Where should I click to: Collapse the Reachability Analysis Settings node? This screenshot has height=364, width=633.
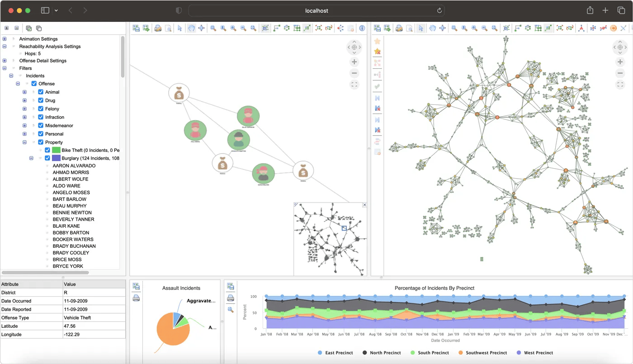click(5, 46)
